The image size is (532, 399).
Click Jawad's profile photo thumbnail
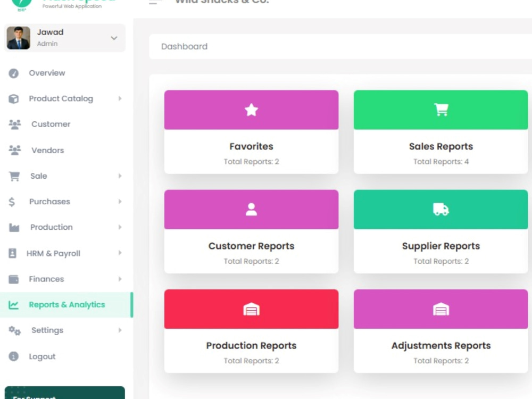18,38
